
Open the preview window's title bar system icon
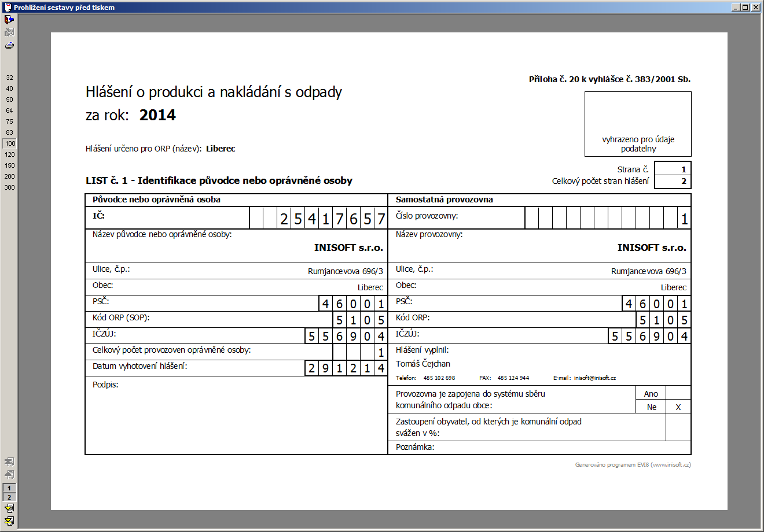click(x=8, y=8)
